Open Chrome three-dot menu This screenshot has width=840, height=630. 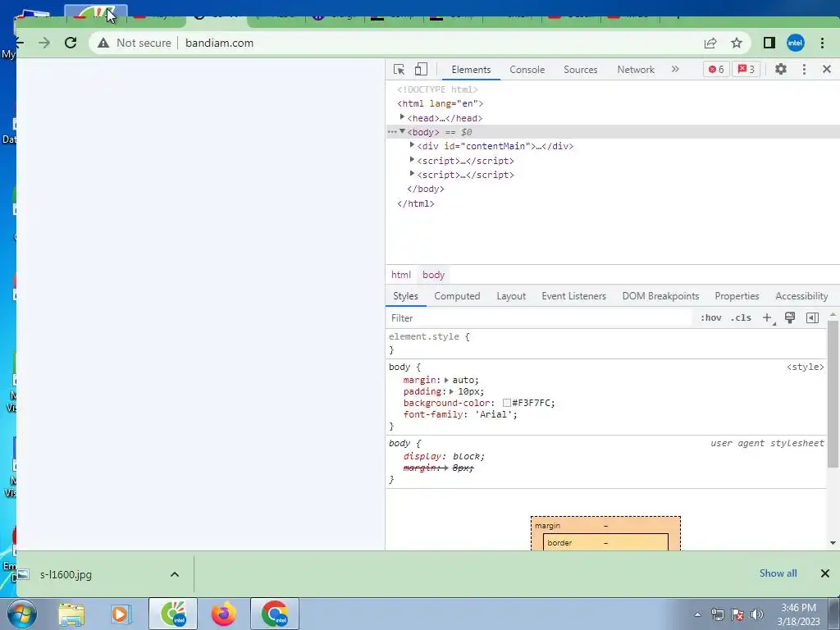(x=822, y=43)
